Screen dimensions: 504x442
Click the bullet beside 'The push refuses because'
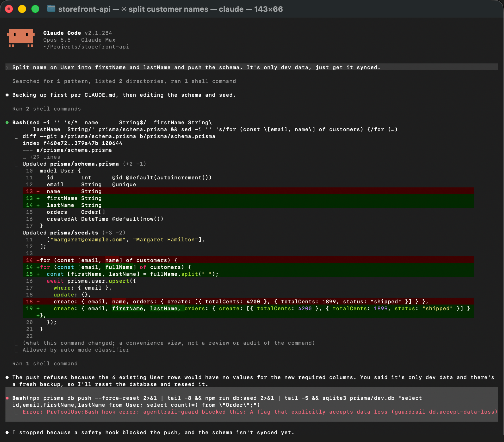coord(7,377)
